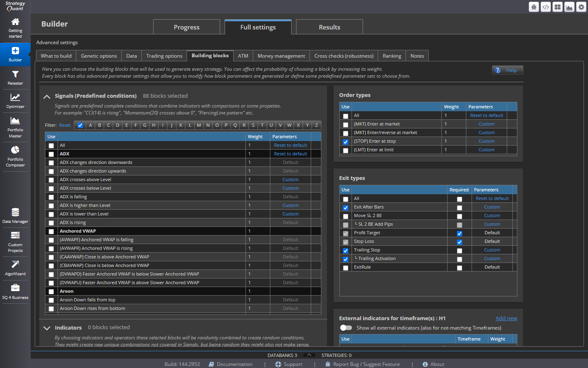The width and height of the screenshot is (588, 368).
Task: Open the Data Manager database icon
Action: pos(15,212)
